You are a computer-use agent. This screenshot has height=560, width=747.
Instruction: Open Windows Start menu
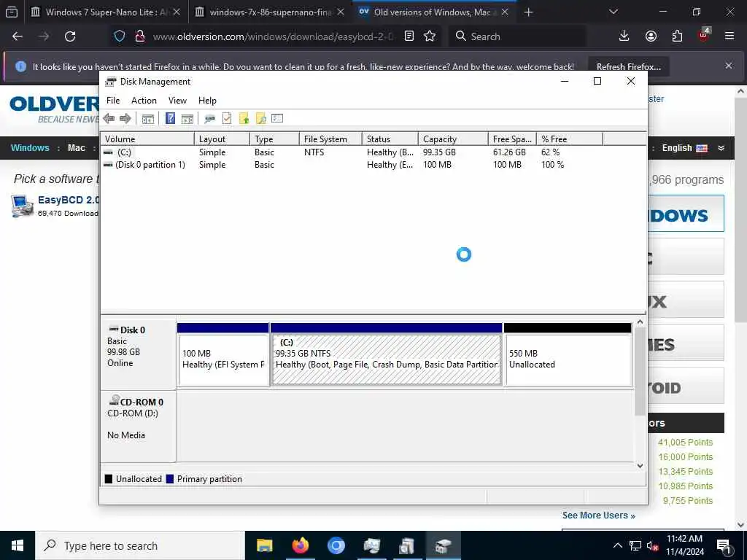(18, 545)
